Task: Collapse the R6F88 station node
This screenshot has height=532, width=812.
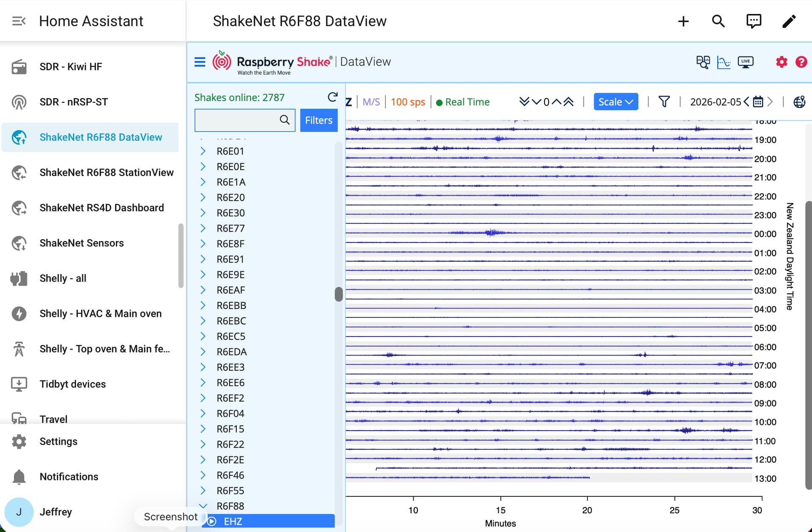Action: pyautogui.click(x=203, y=506)
